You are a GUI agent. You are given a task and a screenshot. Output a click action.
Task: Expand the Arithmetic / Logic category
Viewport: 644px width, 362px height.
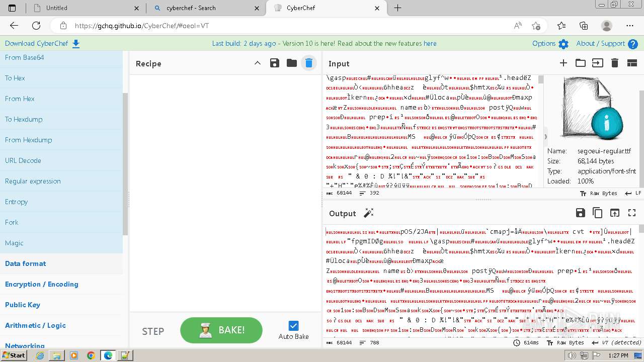61,325
